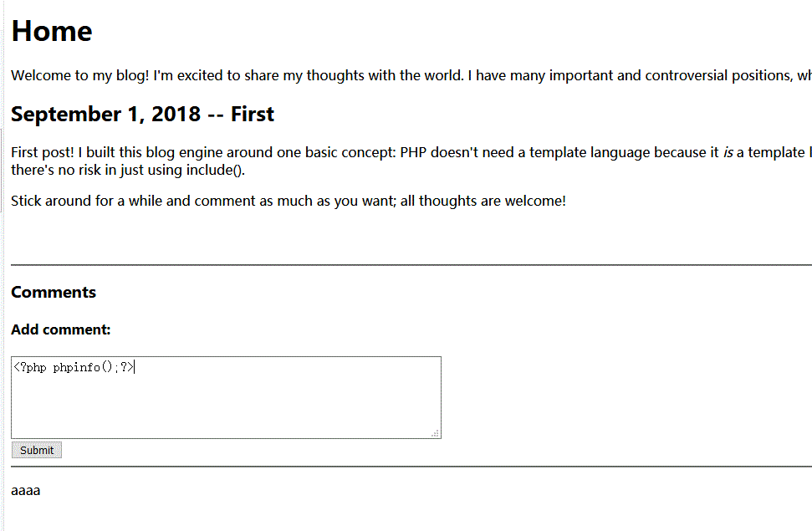Click the "Add comment:" label
The width and height of the screenshot is (812, 531).
(61, 329)
